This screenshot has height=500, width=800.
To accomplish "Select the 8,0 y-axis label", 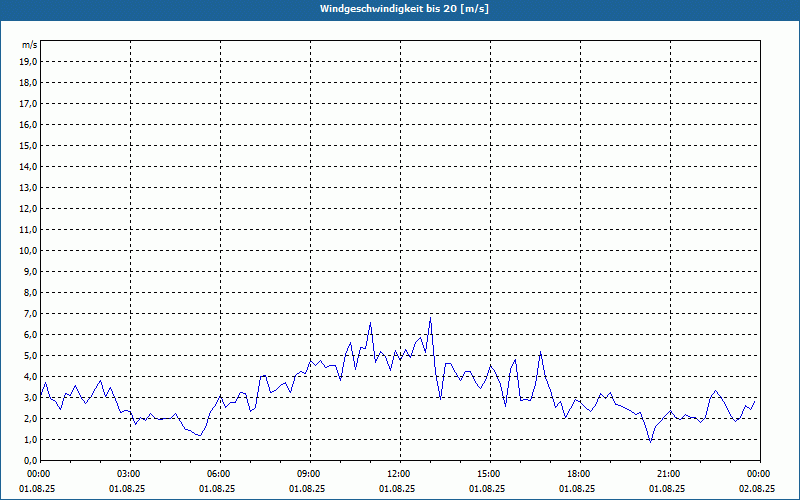I will pyautogui.click(x=30, y=292).
